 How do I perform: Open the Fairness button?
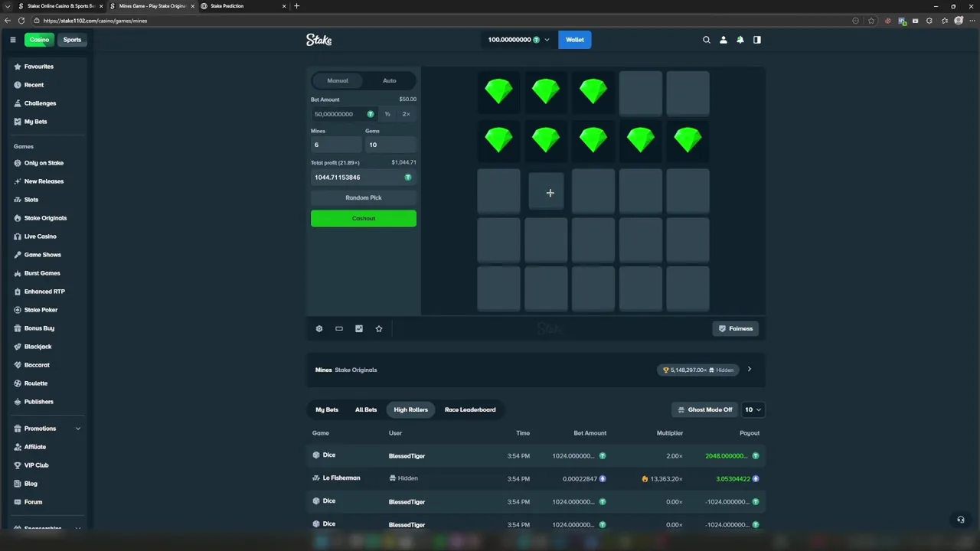point(736,328)
